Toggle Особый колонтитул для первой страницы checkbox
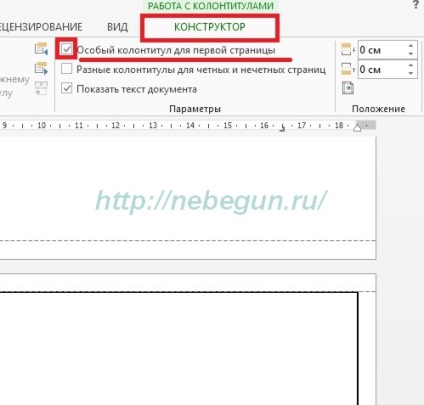This screenshot has width=424, height=405. coord(67,49)
